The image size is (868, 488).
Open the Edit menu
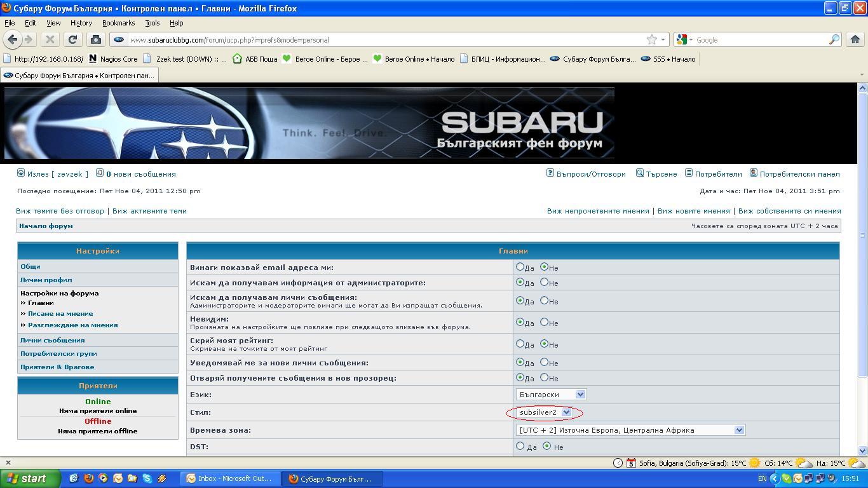[x=31, y=23]
